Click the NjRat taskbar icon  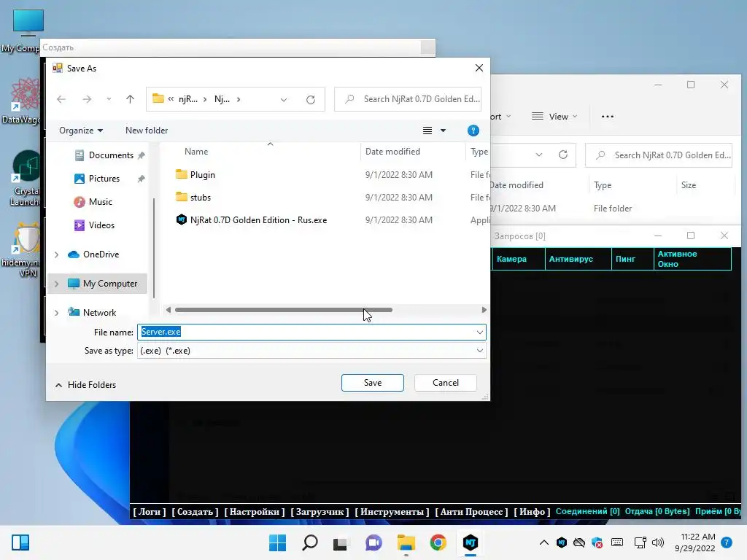click(471, 542)
